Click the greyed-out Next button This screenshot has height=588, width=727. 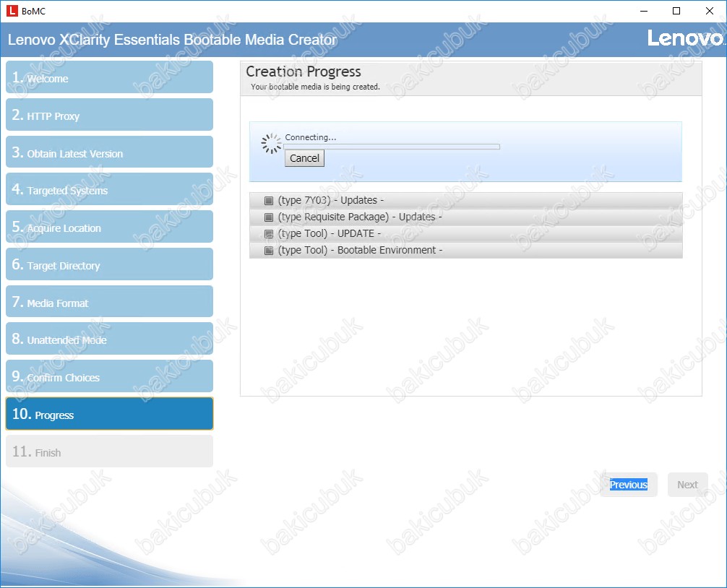(687, 485)
